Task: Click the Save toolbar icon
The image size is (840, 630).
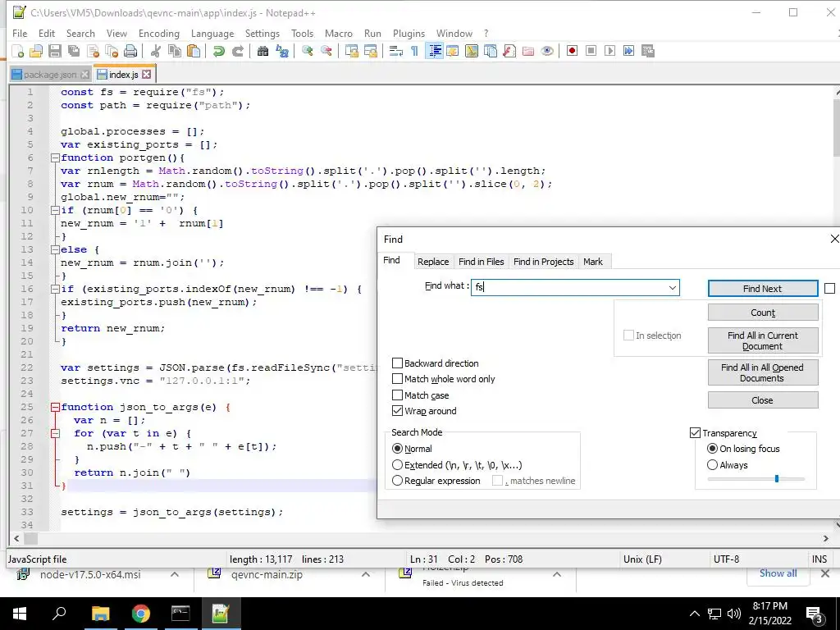Action: pyautogui.click(x=55, y=51)
